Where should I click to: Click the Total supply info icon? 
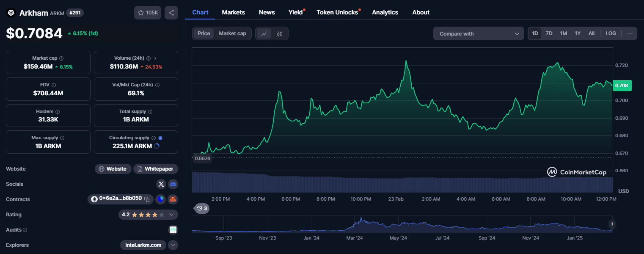pyautogui.click(x=150, y=112)
